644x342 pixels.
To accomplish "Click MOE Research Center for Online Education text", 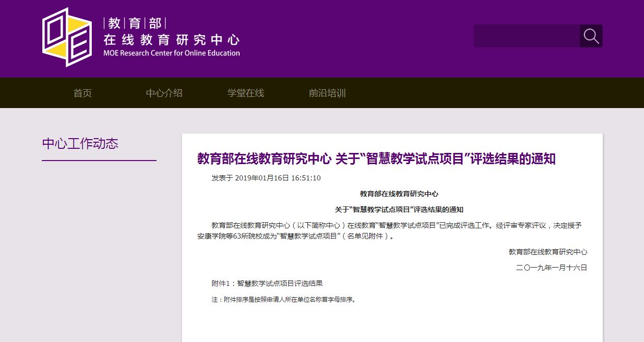I will click(x=171, y=53).
